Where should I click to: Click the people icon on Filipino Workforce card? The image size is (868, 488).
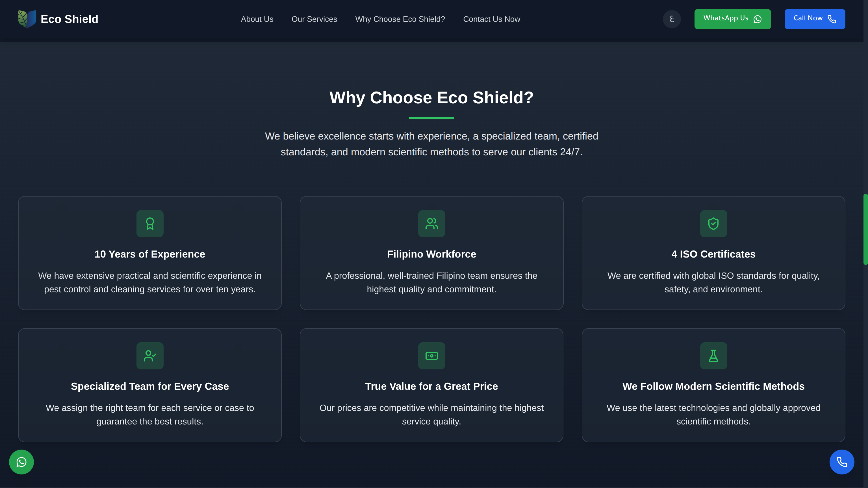tap(431, 223)
